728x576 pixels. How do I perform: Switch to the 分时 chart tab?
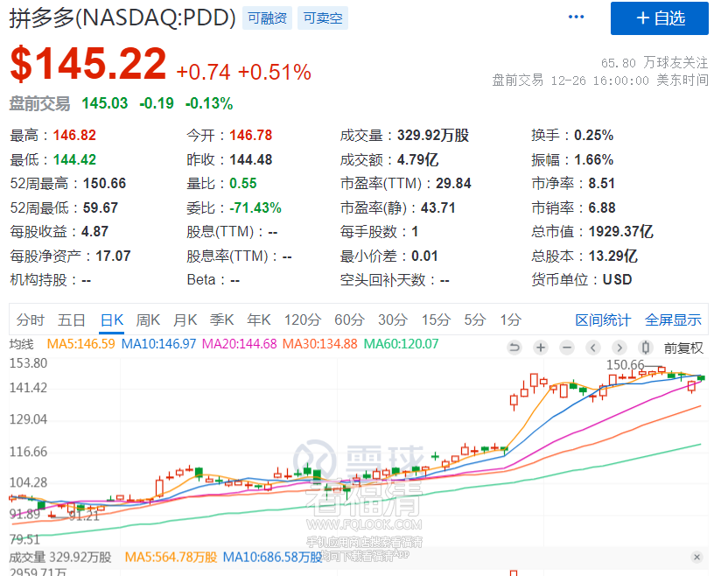pyautogui.click(x=30, y=320)
